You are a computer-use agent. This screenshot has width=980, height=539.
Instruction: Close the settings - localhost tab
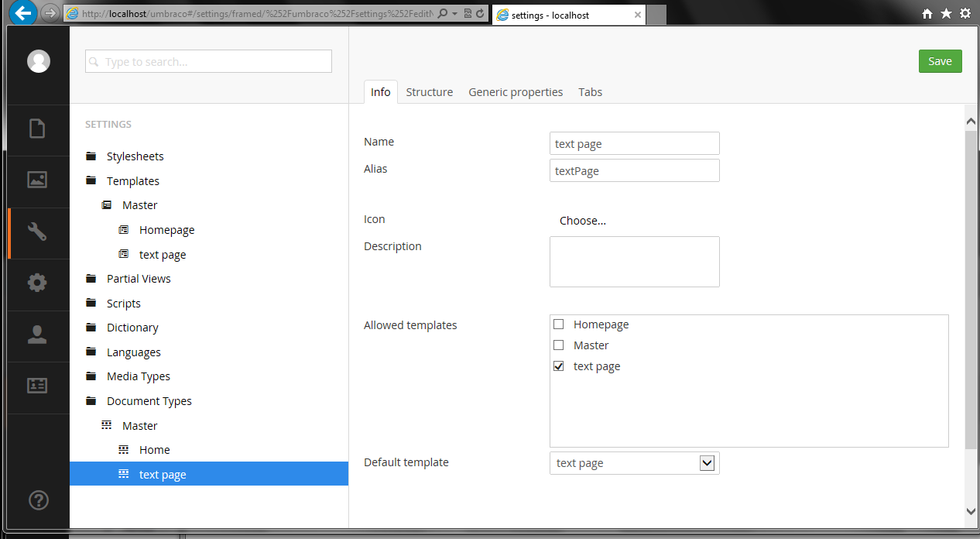[637, 15]
